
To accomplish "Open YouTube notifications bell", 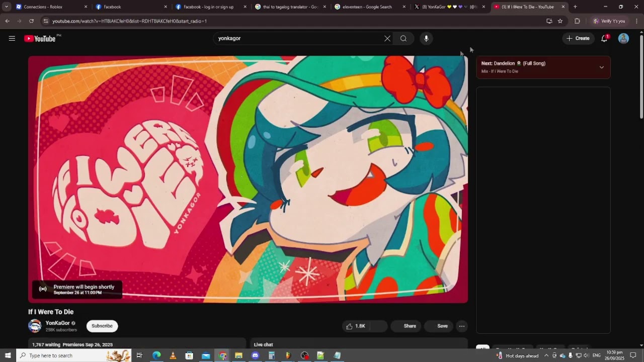I will point(604,38).
